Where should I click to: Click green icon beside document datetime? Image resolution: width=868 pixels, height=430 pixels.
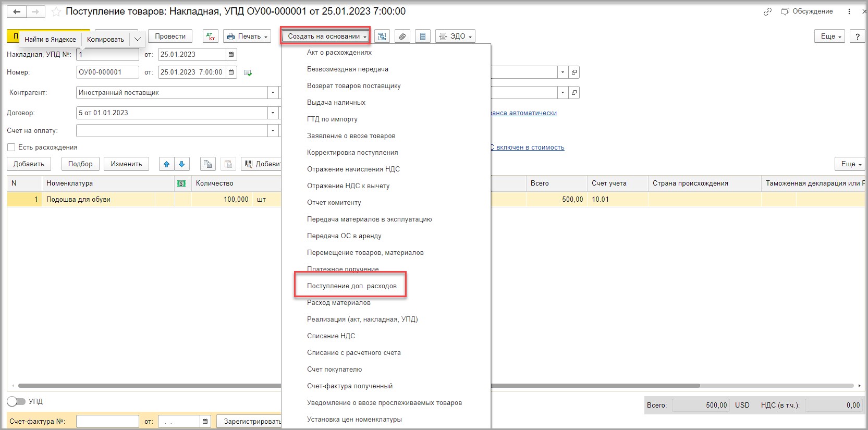(248, 72)
